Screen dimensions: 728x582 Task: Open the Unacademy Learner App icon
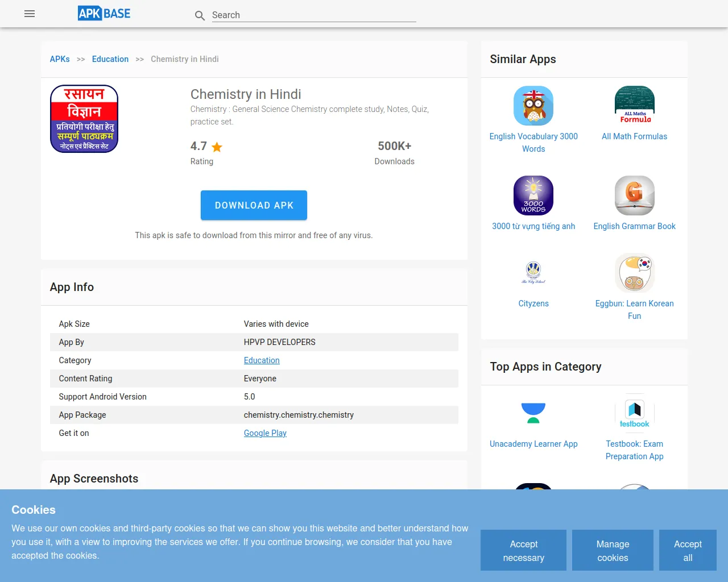click(533, 413)
